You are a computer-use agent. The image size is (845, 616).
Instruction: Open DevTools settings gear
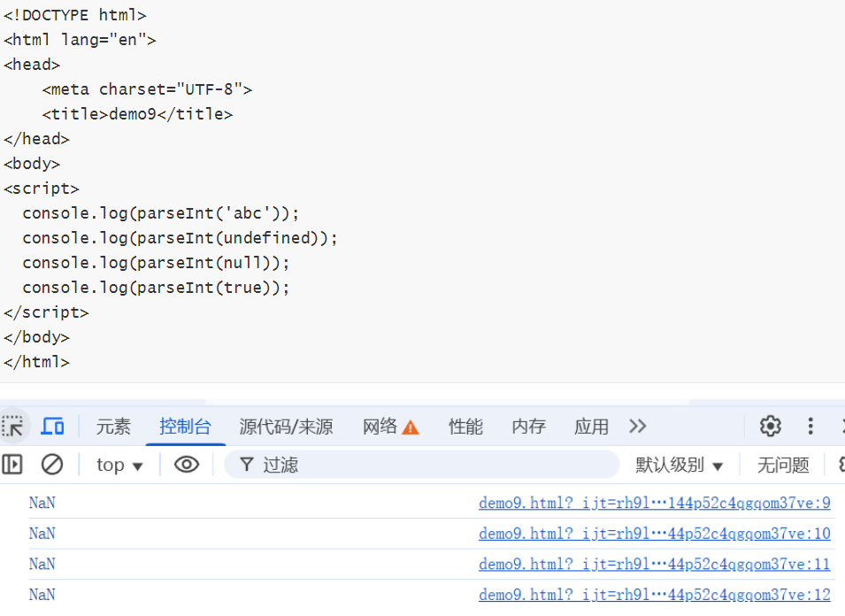[x=771, y=426]
